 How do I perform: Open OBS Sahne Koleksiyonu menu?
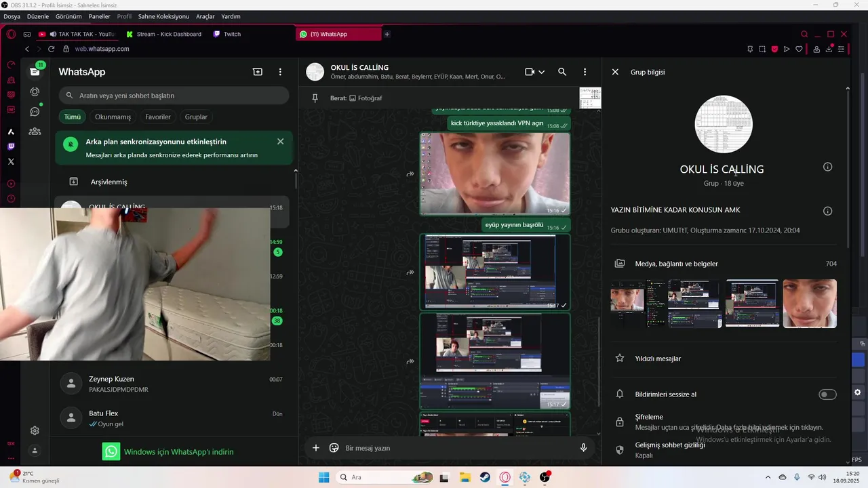tap(163, 16)
